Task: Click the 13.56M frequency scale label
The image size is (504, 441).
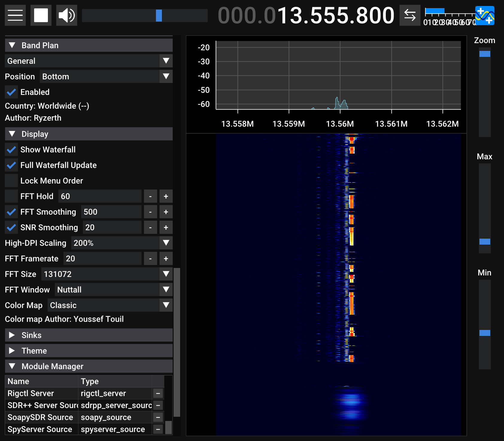Action: coord(340,124)
